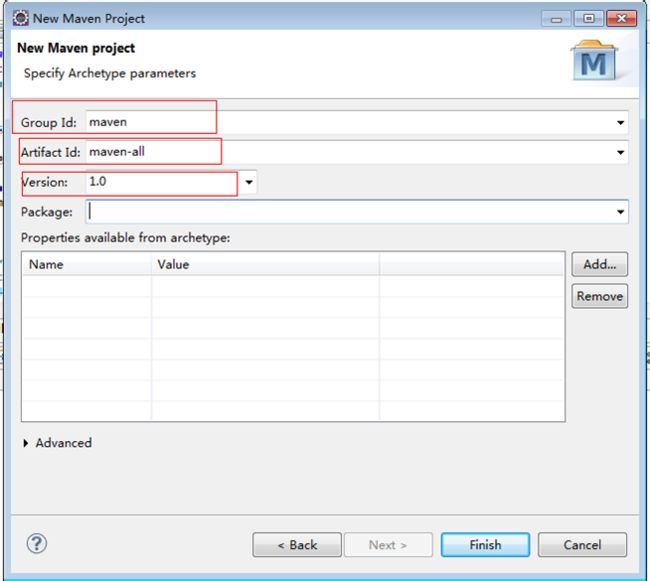650x581 pixels.
Task: Focus the Group Id field containing maven
Action: [x=357, y=122]
